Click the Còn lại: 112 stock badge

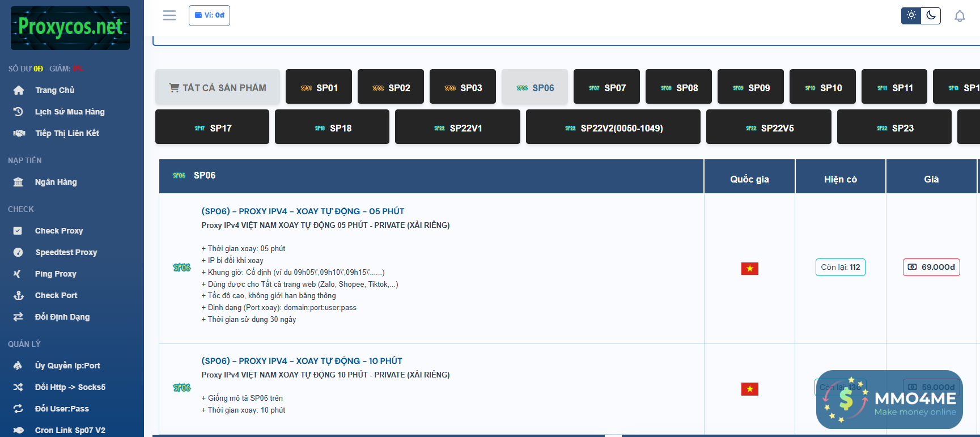(x=841, y=267)
